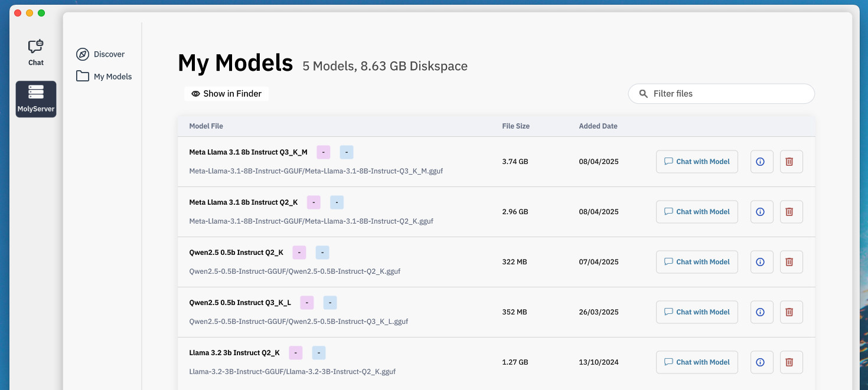Delete the Meta Llama Q3_K_M model
The image size is (868, 390).
point(791,162)
